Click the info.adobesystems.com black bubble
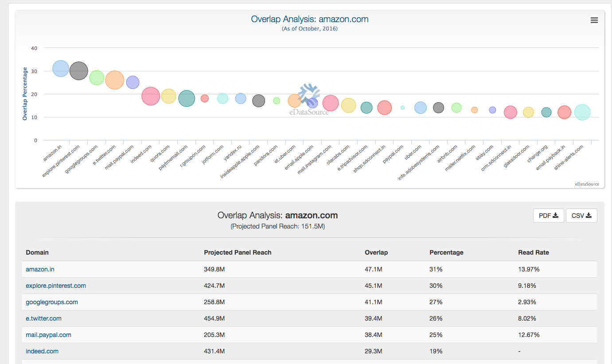The image size is (612, 364). (x=438, y=108)
